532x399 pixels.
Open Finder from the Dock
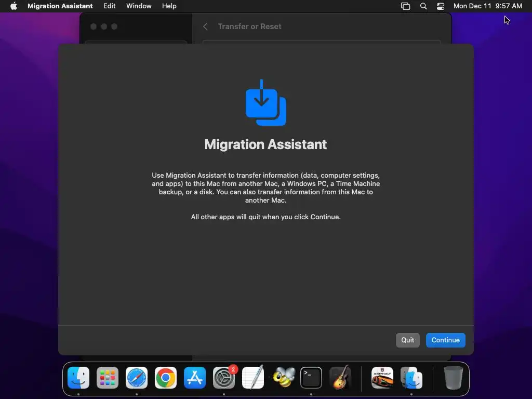click(x=78, y=378)
